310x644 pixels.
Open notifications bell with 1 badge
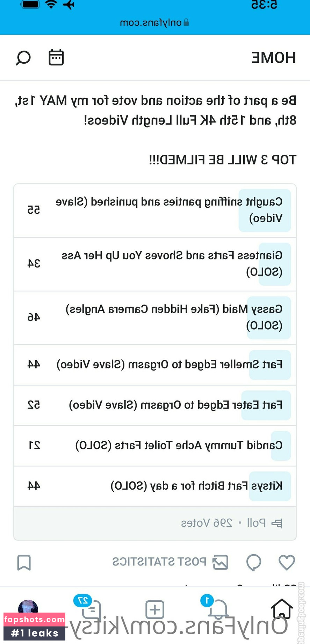coord(218,610)
